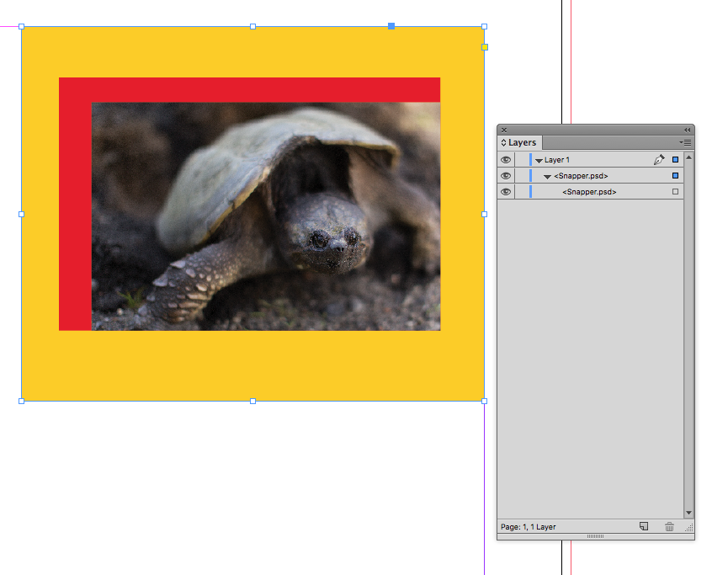Viewport: 728px width, 575px height.
Task: Select the Layers tab
Action: (521, 143)
